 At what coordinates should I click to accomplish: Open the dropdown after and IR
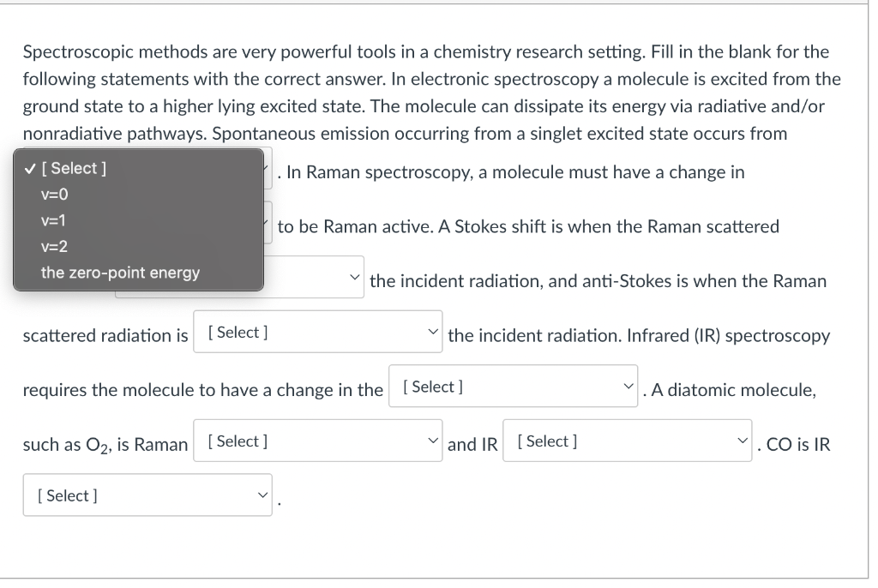[x=628, y=441]
